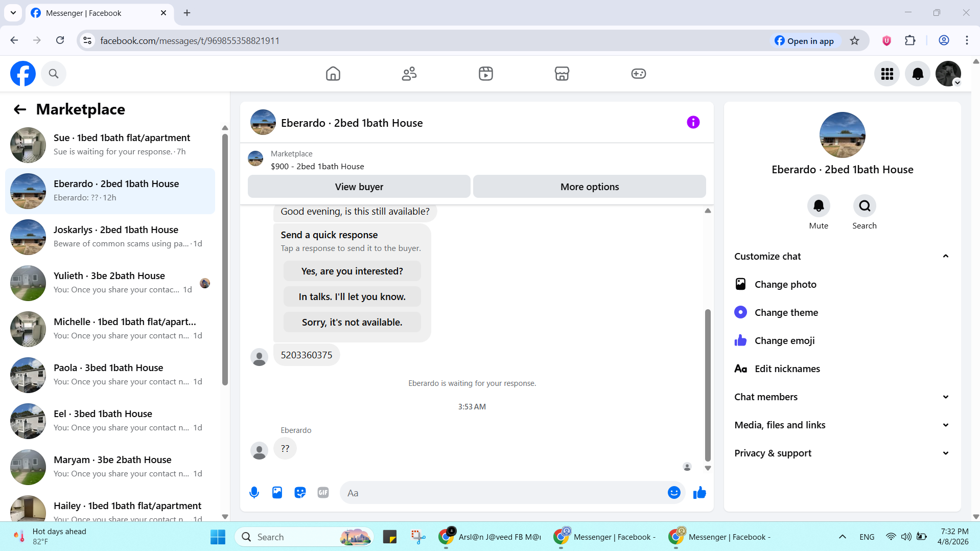The width and height of the screenshot is (980, 551).
Task: Collapse the Customize chat section
Action: tap(842, 257)
